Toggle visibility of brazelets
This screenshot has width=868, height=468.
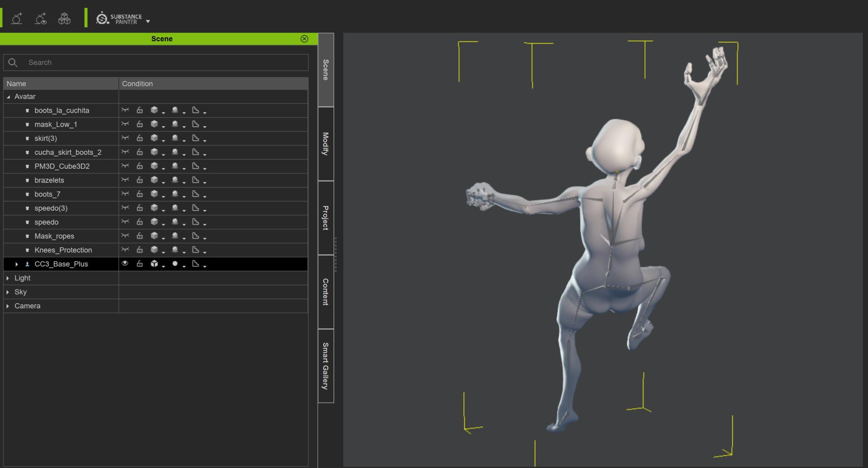(x=125, y=180)
